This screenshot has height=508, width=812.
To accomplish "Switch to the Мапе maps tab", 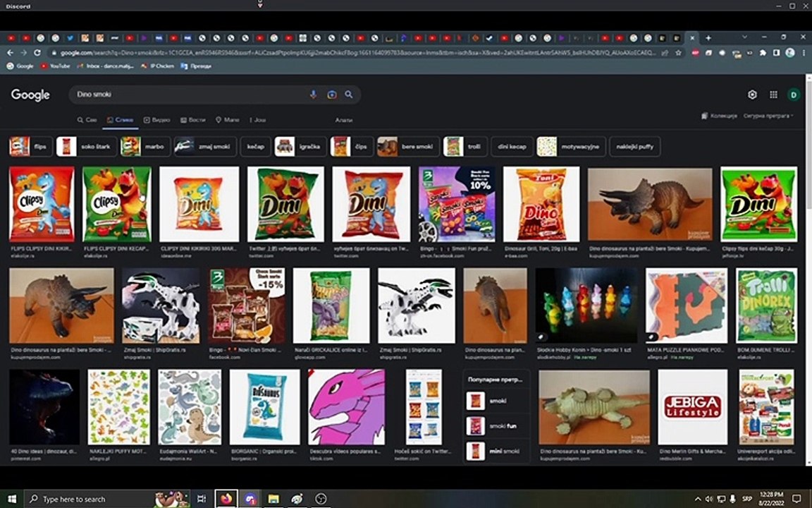I will click(228, 120).
